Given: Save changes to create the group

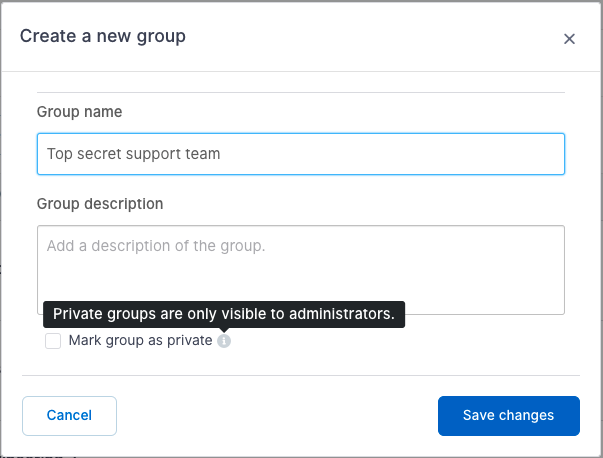Looking at the screenshot, I should (508, 416).
